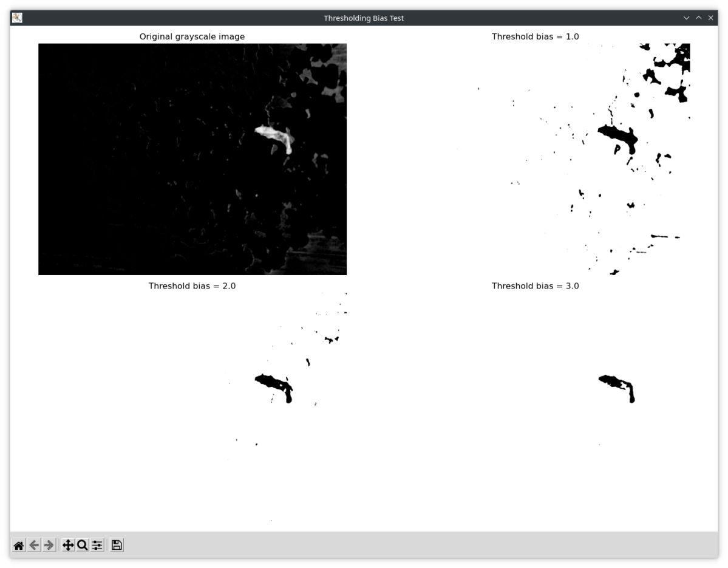Click the 'Threshold bias = 1.0' title
The width and height of the screenshot is (728, 568).
click(536, 36)
